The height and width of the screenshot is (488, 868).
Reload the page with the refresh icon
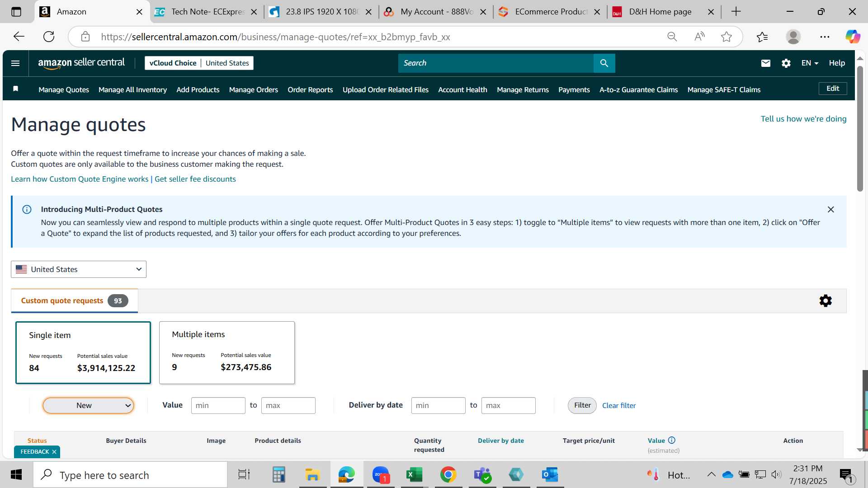[x=49, y=37]
